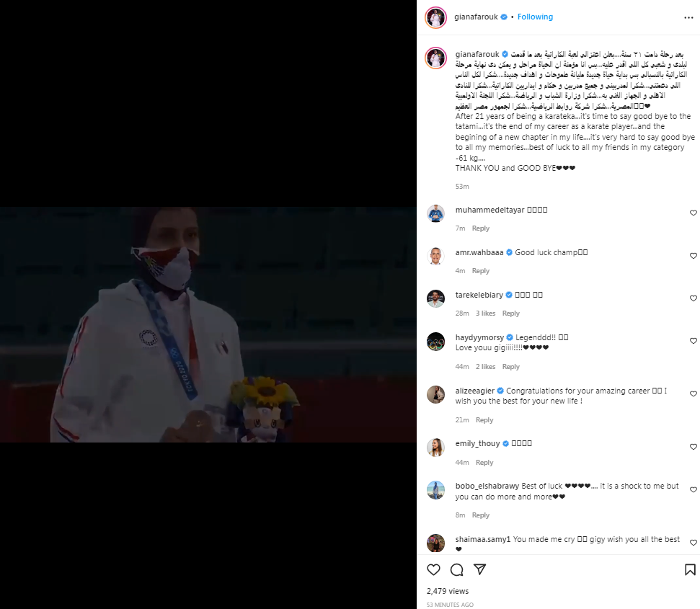Like tarekelebiary's comment heart
The height and width of the screenshot is (609, 700).
[694, 298]
